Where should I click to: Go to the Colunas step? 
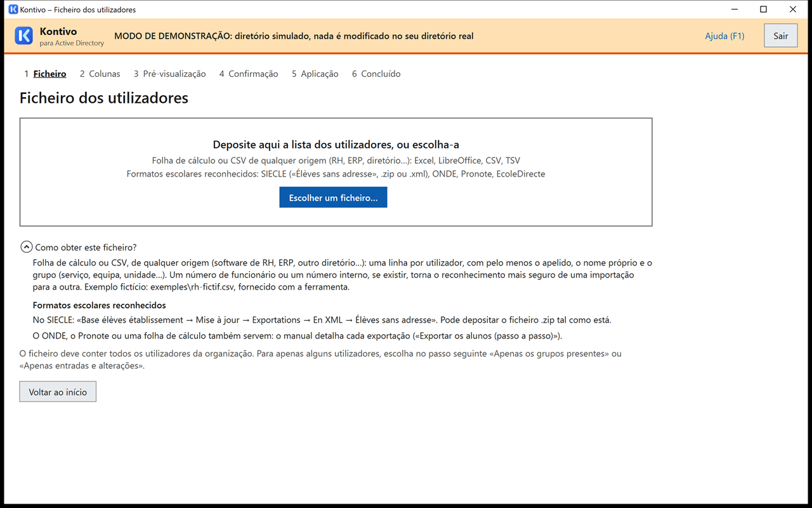click(100, 74)
